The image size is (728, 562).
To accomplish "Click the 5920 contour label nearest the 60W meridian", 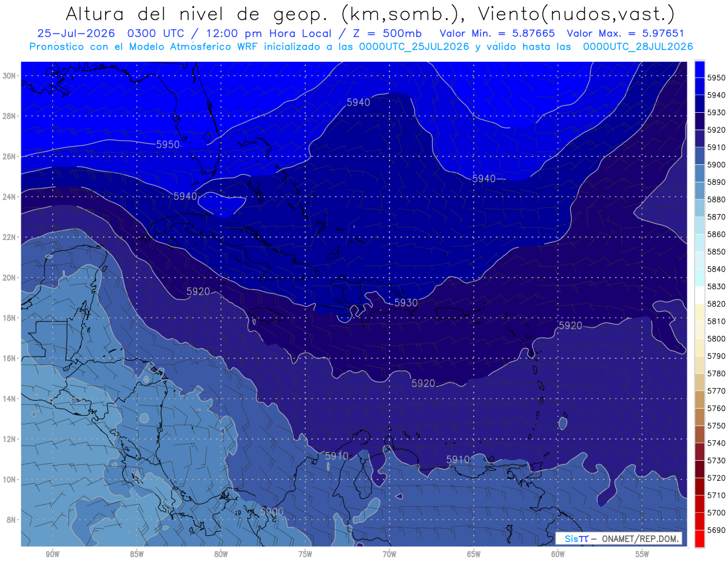I will coord(570,326).
